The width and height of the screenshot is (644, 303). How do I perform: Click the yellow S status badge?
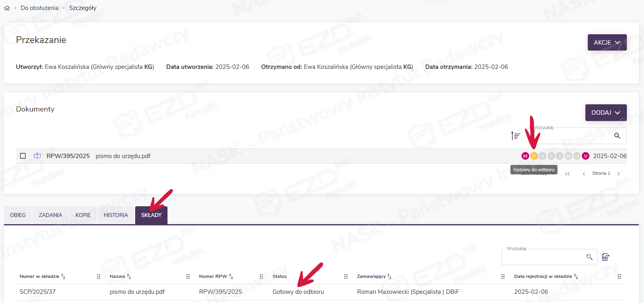click(x=534, y=156)
